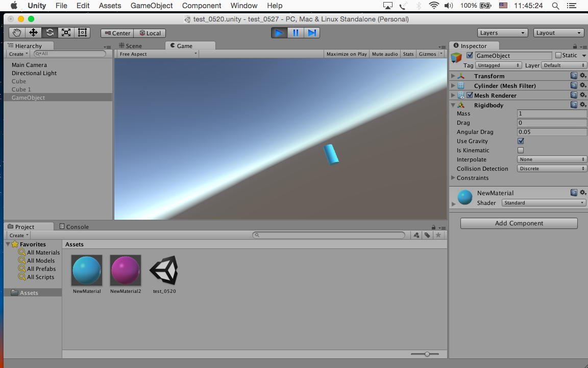Select the Rotate tool

pos(50,33)
